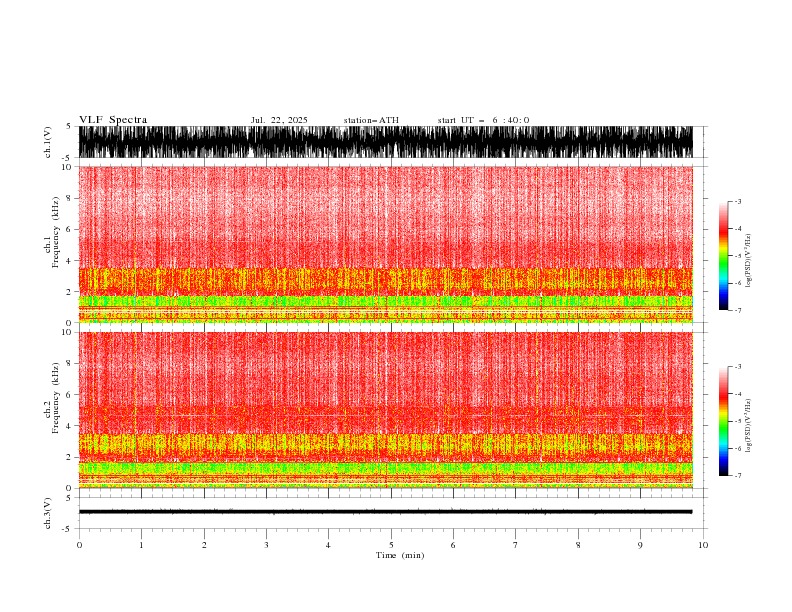Click the "2" kHz tick on ch.1 frequency axis

pos(69,292)
